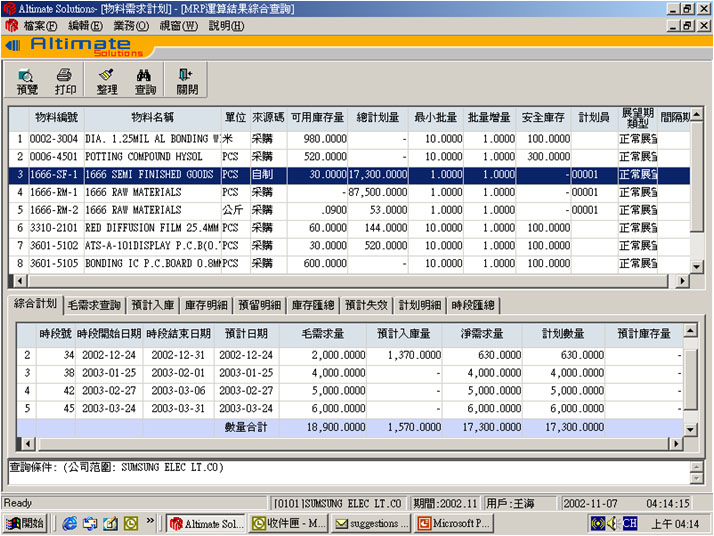This screenshot has width=714, height=536.
Task: Switch to the 庫存明細 tab
Action: point(207,305)
